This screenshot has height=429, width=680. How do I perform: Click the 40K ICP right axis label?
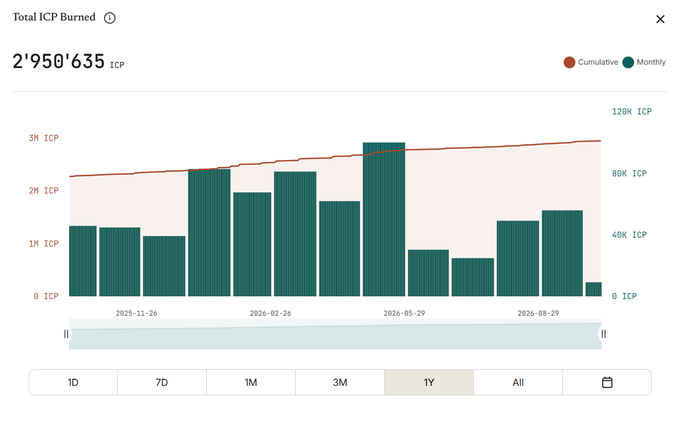[x=629, y=235]
